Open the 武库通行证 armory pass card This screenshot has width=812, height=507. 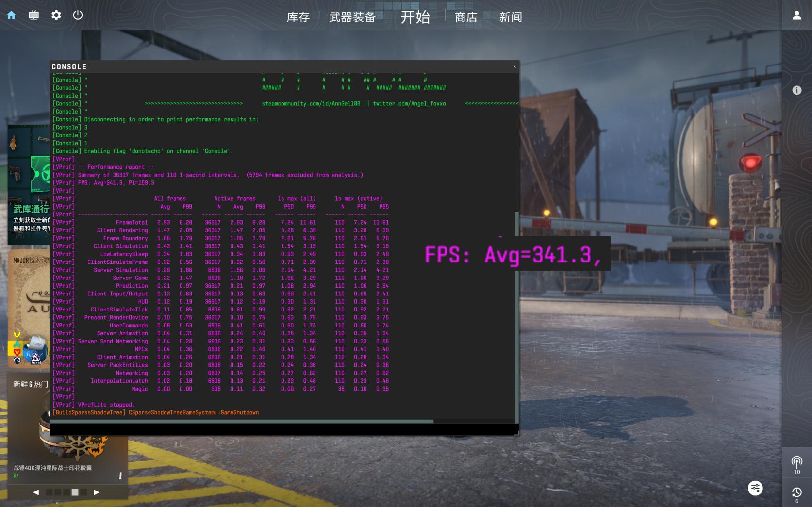click(29, 185)
